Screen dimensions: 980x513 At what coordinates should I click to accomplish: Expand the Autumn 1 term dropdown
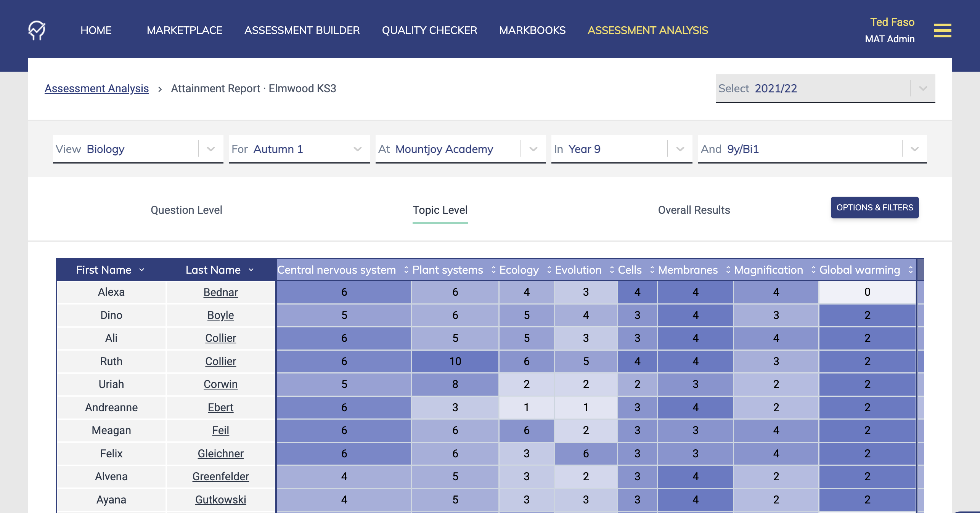pyautogui.click(x=357, y=149)
